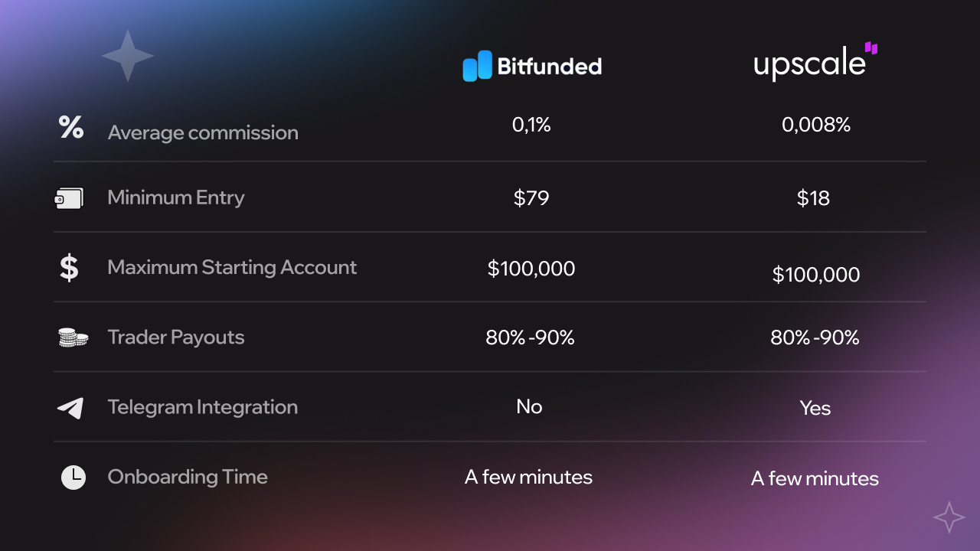Click the Yes under Telegram Integration
Screen dimensions: 980x551
tap(815, 408)
